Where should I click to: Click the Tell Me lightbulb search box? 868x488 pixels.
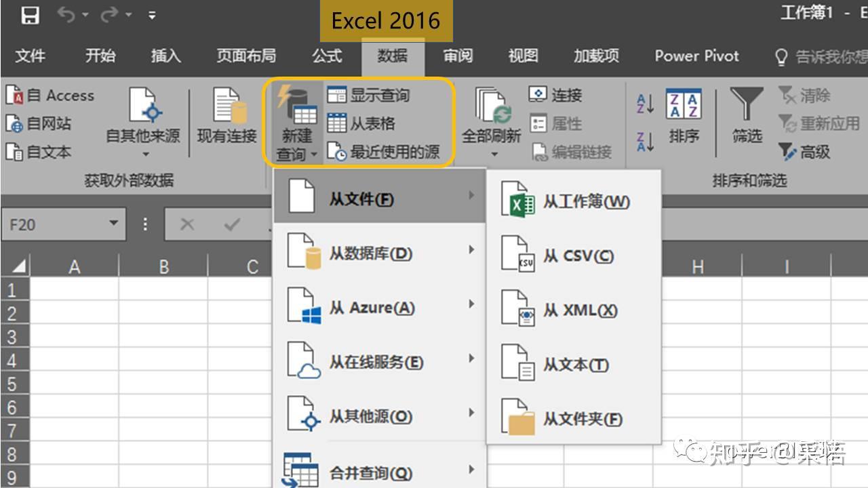[x=821, y=57]
